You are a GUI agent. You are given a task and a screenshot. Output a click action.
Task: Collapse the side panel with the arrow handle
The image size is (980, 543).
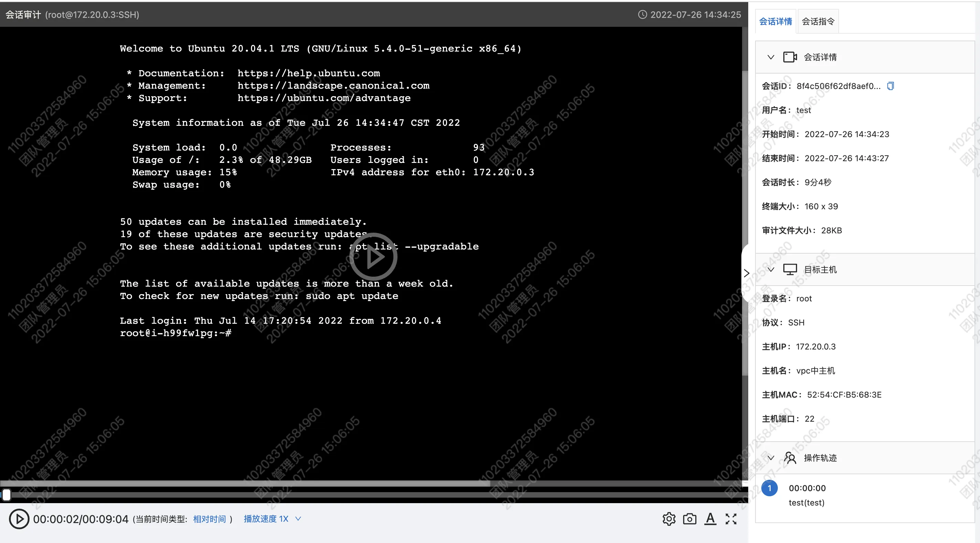coord(747,273)
